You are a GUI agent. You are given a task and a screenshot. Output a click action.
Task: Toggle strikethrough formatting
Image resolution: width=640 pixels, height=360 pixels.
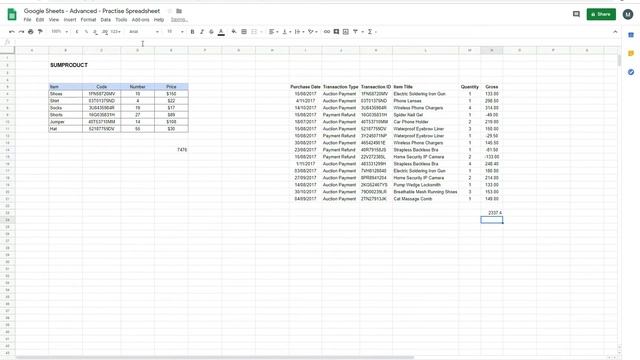211,31
